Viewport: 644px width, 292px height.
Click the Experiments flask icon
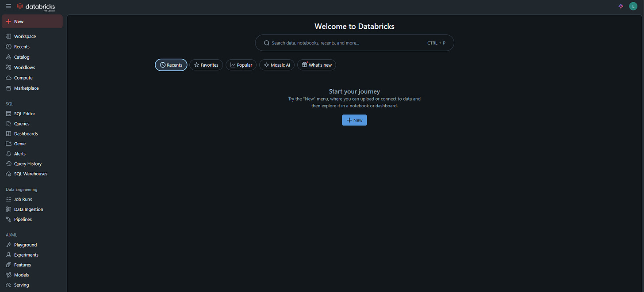9,255
